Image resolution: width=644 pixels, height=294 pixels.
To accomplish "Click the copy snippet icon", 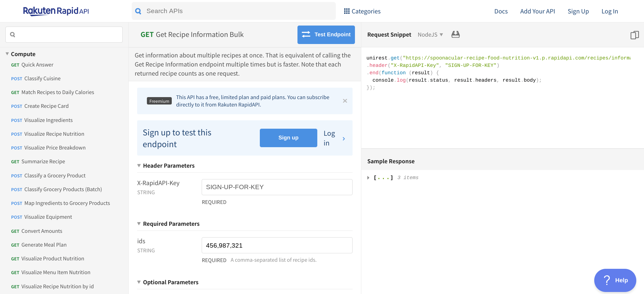I will click(x=634, y=35).
